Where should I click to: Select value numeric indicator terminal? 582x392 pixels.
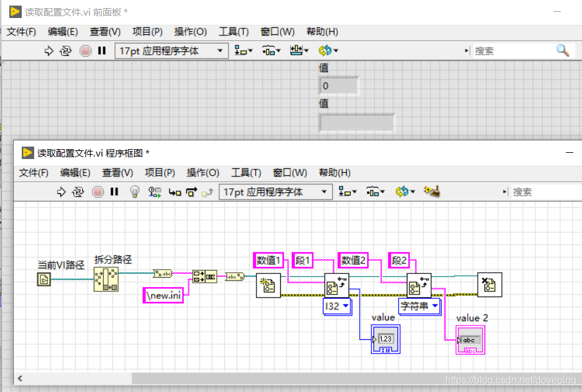click(386, 339)
